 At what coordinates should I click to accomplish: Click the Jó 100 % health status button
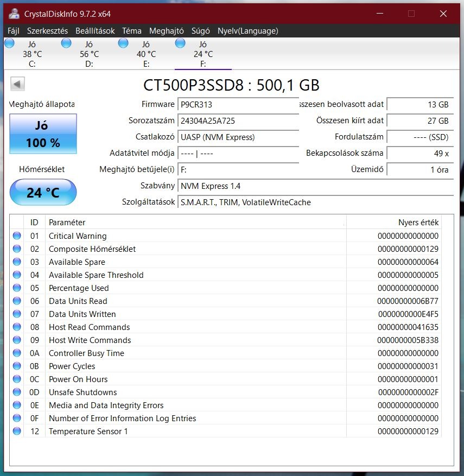click(43, 134)
